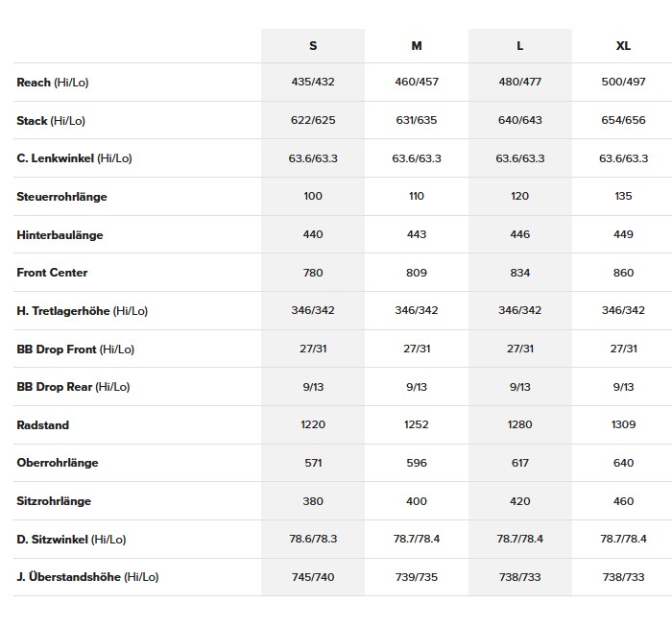This screenshot has width=672, height=627.
Task: Select the Front Center row label
Action: 52,273
